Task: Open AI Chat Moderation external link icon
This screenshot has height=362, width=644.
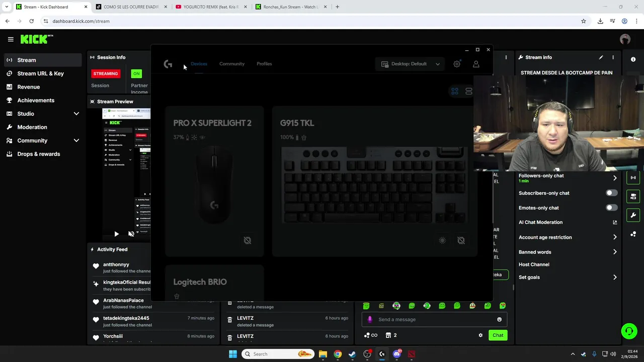Action: pyautogui.click(x=615, y=222)
